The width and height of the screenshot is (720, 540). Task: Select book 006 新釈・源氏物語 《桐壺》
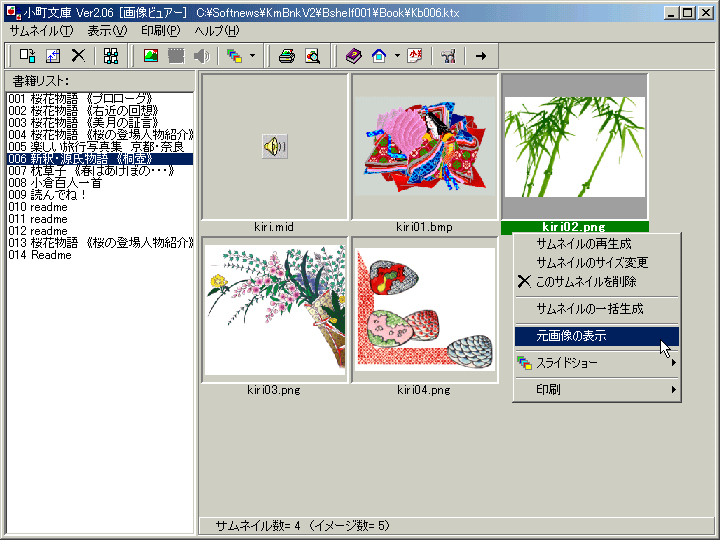[100, 159]
